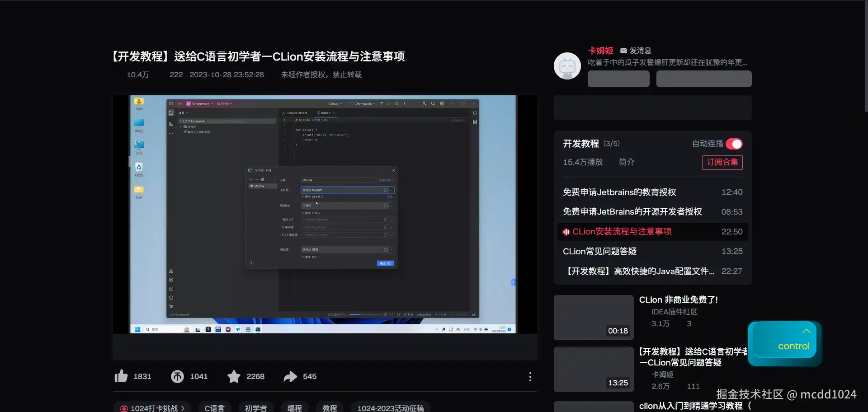This screenshot has height=412, width=868.
Task: Open the Structure tool window icon
Action: tap(171, 124)
